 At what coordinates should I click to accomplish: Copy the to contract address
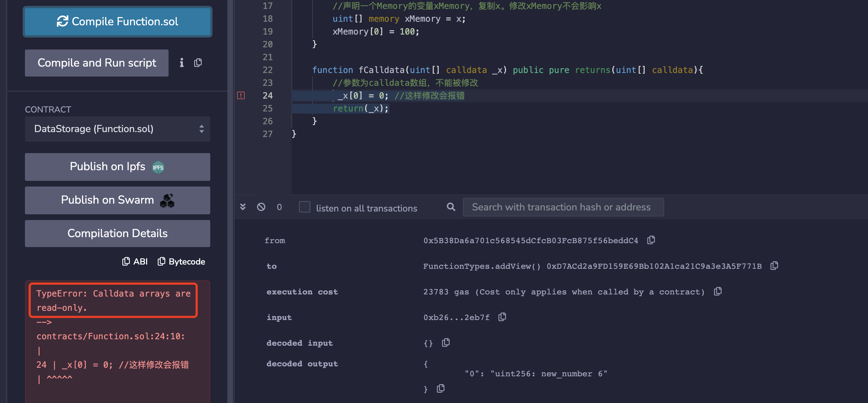point(774,266)
